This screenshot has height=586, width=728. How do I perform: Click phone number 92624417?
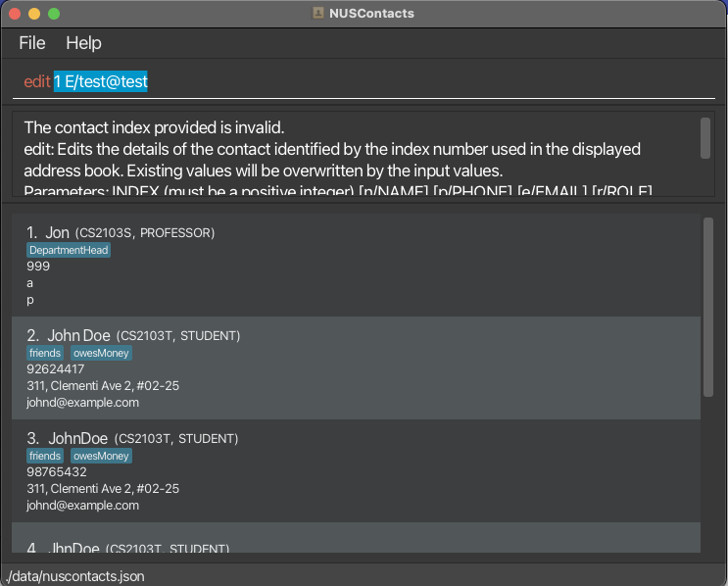coord(56,369)
